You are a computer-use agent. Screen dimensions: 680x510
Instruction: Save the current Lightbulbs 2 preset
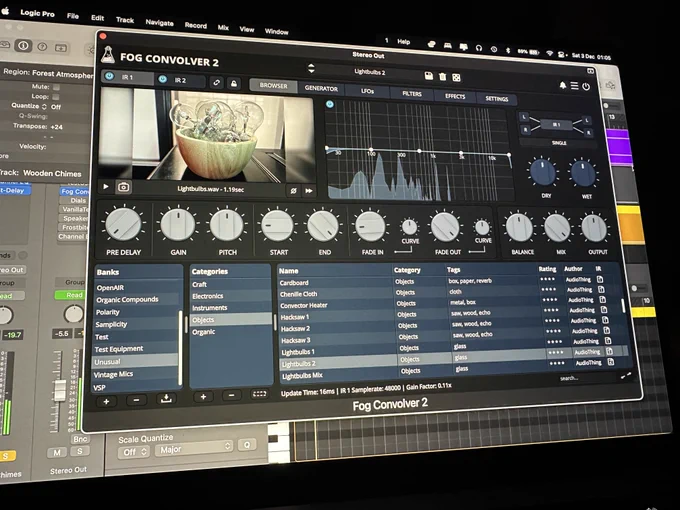click(x=429, y=76)
